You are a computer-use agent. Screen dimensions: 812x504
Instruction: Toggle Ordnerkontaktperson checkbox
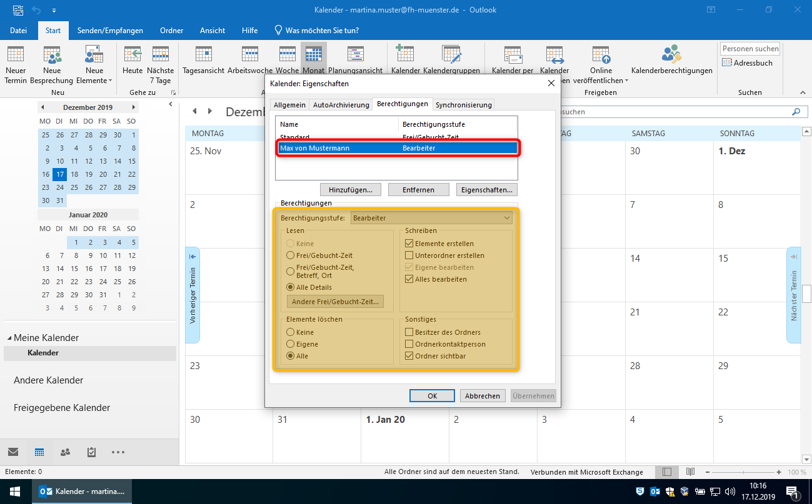click(x=409, y=344)
